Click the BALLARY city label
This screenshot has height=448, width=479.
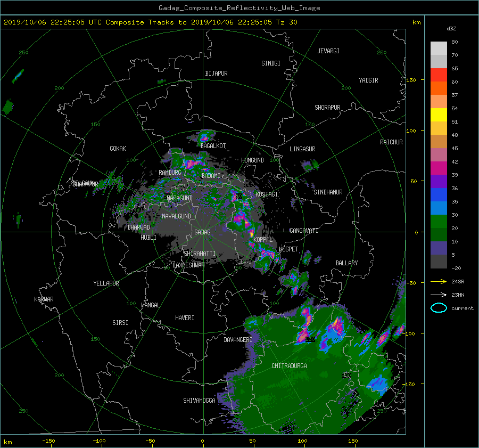[346, 263]
